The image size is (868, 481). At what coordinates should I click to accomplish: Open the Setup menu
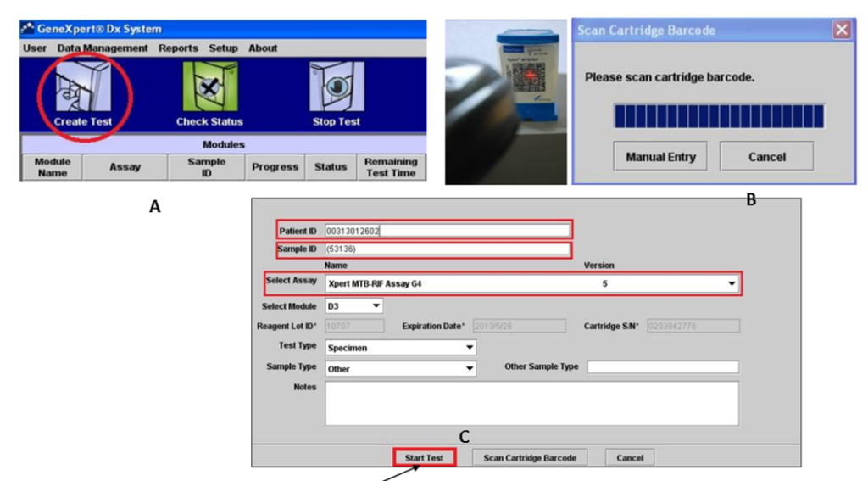[x=223, y=48]
